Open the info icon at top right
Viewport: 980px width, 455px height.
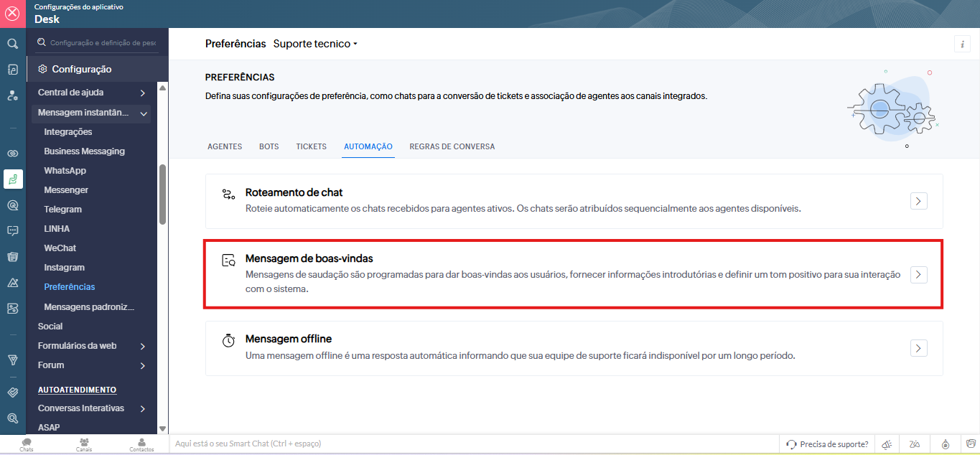click(962, 44)
